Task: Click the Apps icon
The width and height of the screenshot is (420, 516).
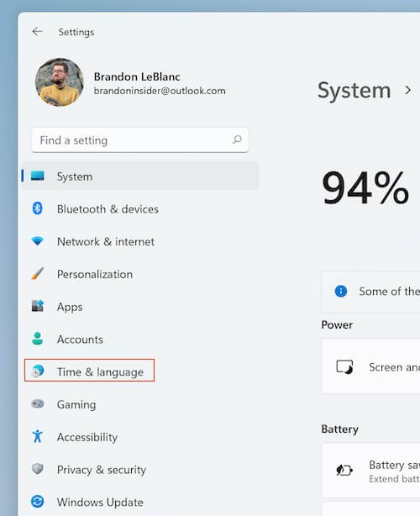Action: click(x=38, y=306)
